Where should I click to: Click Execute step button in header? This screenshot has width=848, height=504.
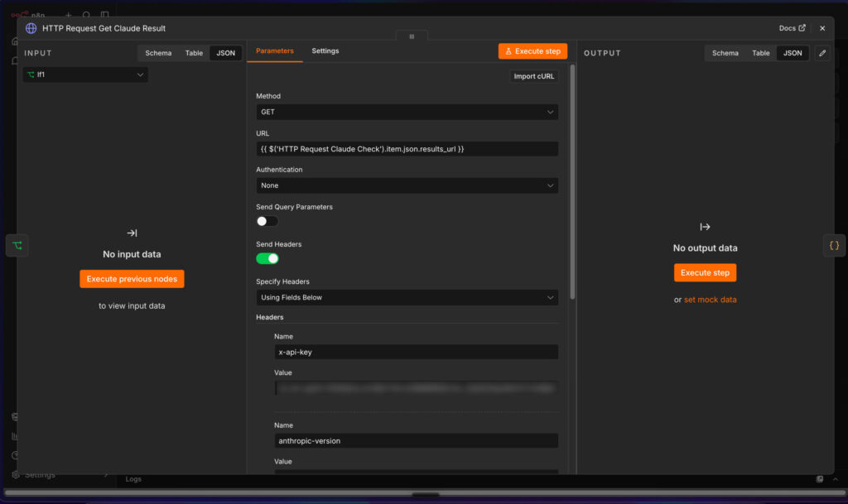coord(532,51)
